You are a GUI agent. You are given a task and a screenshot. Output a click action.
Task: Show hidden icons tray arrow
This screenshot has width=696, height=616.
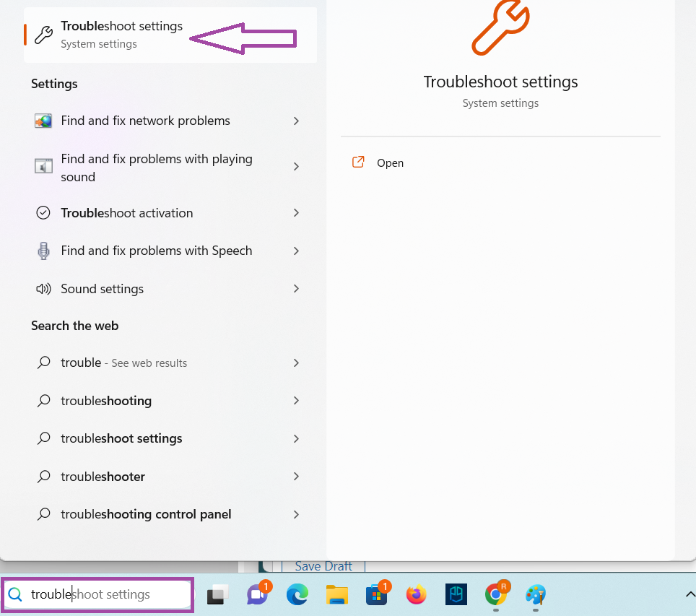(690, 594)
